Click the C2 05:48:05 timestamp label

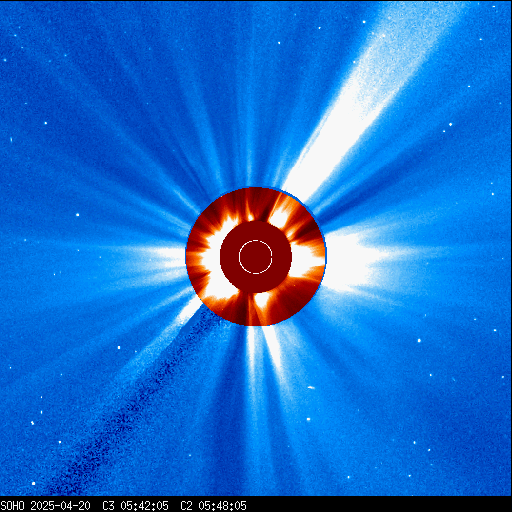pos(213,506)
